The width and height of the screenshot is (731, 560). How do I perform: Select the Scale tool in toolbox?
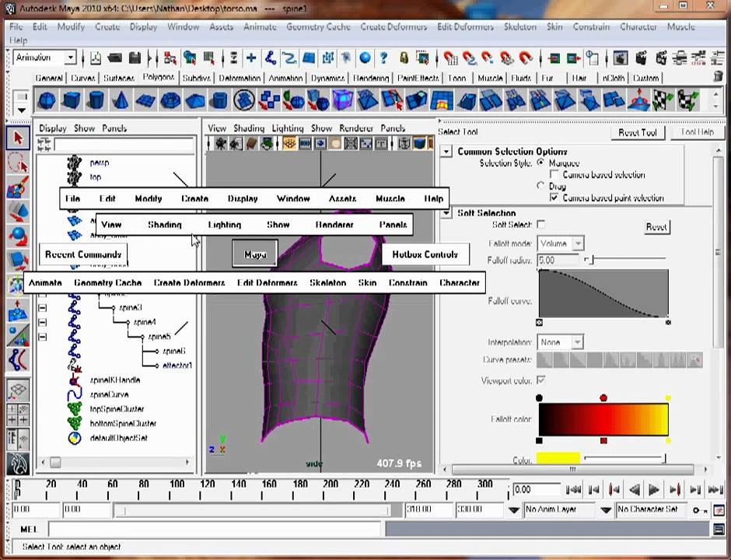[18, 261]
